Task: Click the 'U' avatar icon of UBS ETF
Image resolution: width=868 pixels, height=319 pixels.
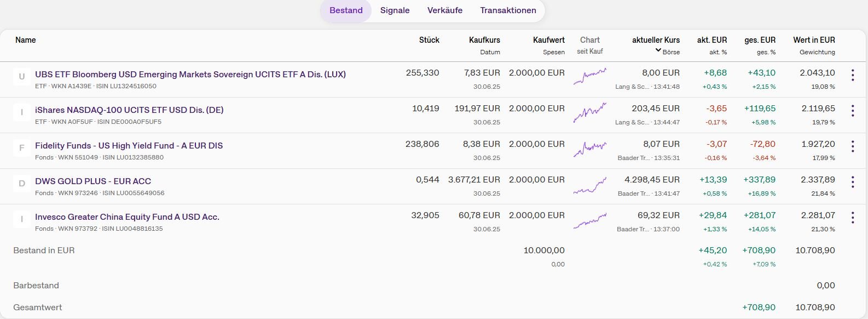Action: [x=22, y=77]
